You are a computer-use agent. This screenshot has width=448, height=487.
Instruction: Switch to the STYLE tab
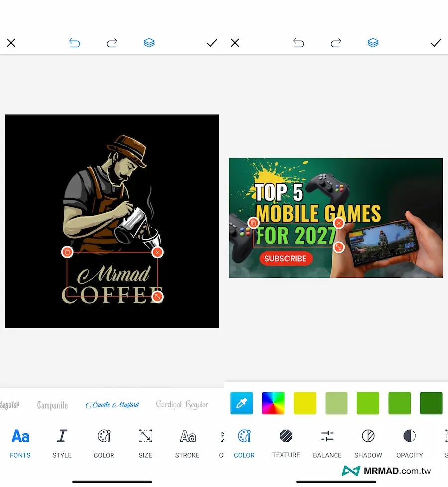pyautogui.click(x=62, y=443)
